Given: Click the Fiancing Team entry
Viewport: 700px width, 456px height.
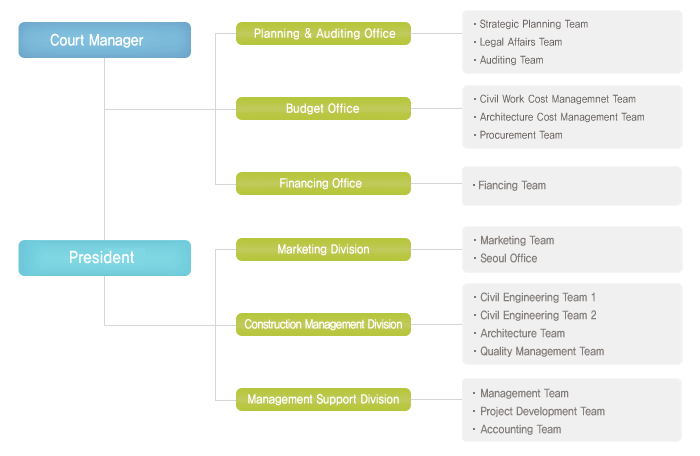Looking at the screenshot, I should pos(511,185).
